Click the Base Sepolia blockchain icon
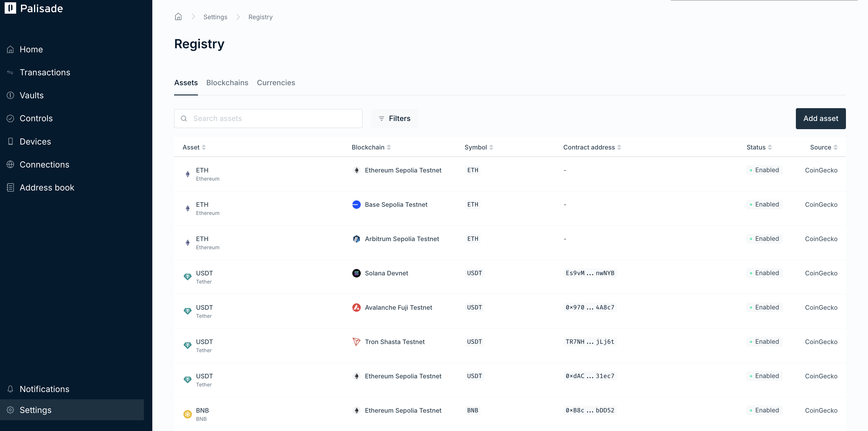This screenshot has height=431, width=868. coord(356,204)
